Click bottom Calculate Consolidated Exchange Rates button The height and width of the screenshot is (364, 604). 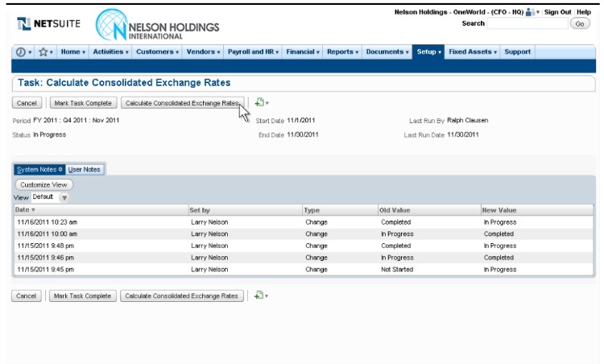(181, 296)
